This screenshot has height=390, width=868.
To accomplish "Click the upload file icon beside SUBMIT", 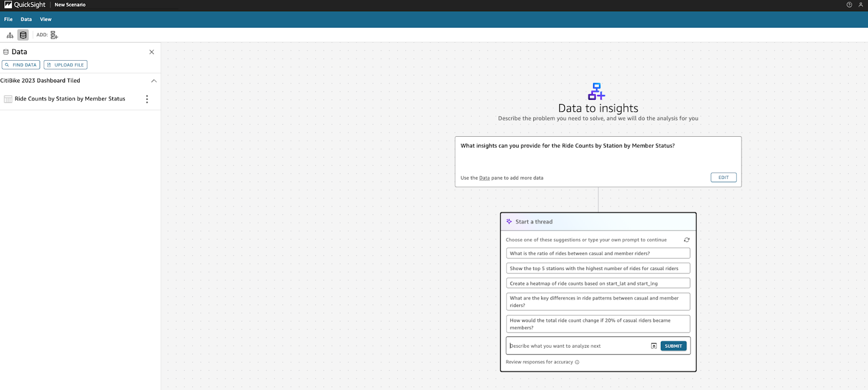I will (654, 346).
